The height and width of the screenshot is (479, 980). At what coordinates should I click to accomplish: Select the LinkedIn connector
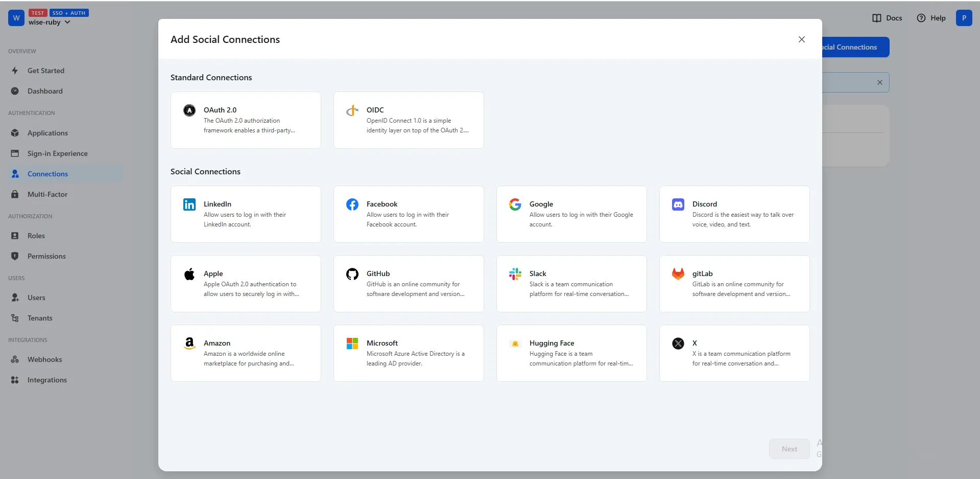[246, 214]
